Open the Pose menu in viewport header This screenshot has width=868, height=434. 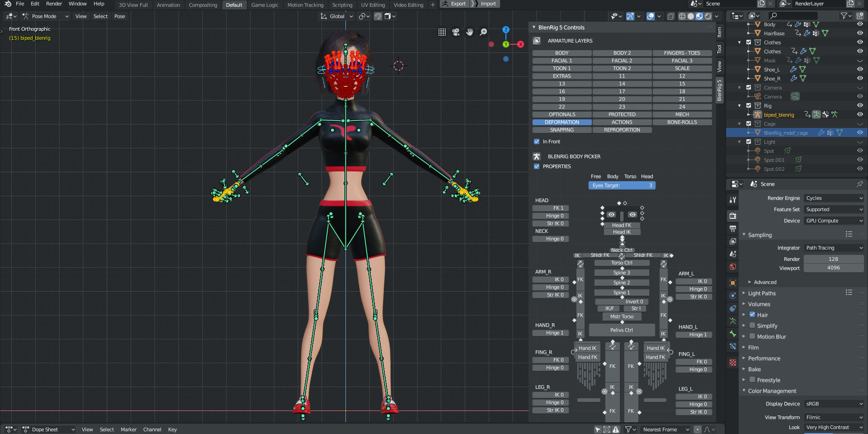pos(119,16)
